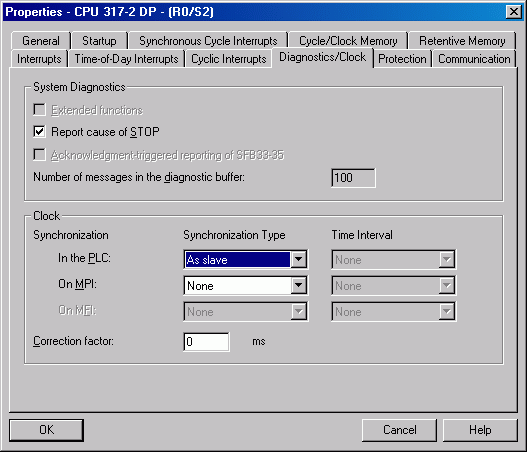Uncheck Report cause of STOP
This screenshot has width=527, height=452.
pyautogui.click(x=39, y=131)
